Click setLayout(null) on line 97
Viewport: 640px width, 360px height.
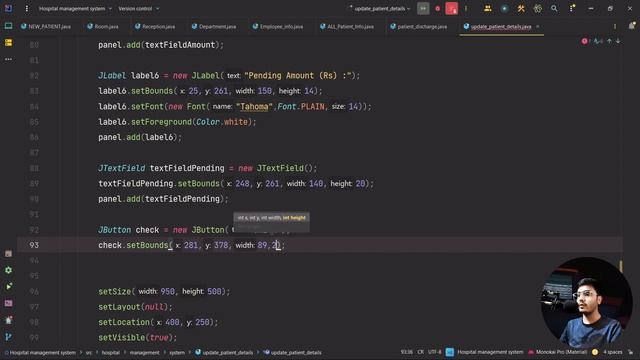(135, 307)
